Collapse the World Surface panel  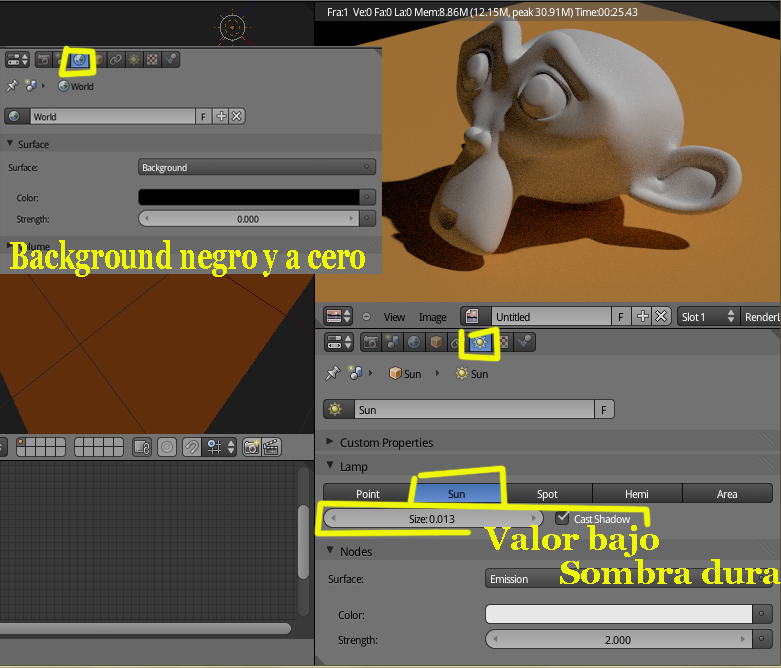(10, 143)
